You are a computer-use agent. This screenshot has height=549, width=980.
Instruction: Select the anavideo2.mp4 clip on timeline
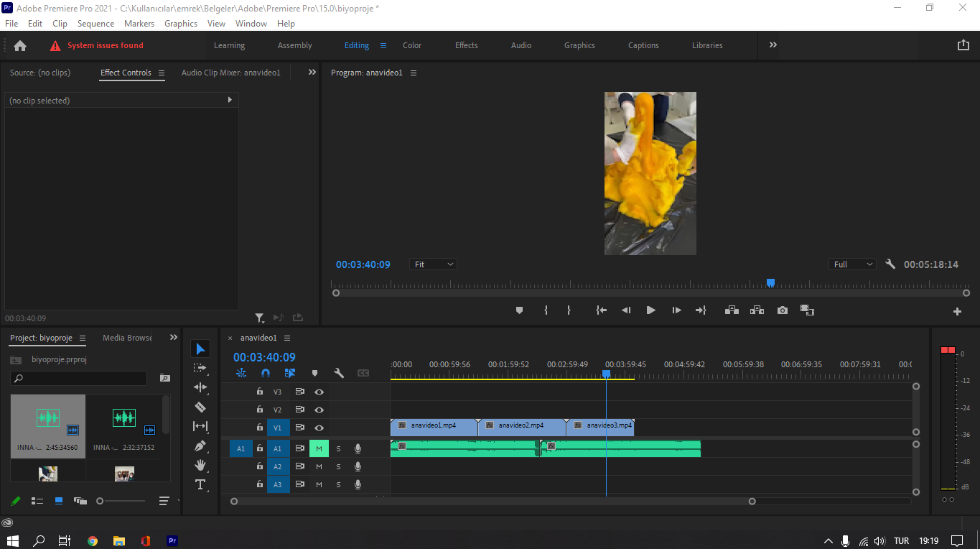(522, 428)
